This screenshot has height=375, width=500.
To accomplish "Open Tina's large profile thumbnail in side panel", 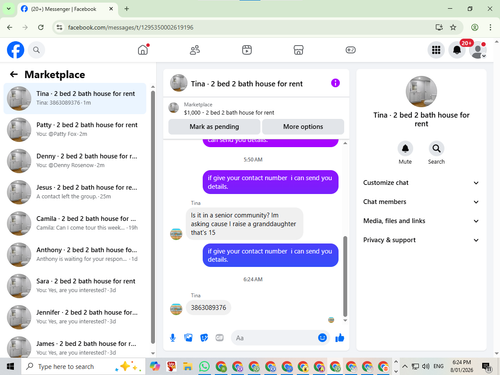I will [x=421, y=91].
